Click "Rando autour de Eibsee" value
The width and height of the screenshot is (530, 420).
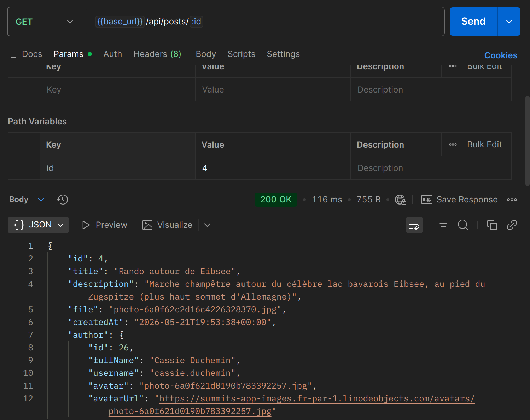pyautogui.click(x=175, y=271)
